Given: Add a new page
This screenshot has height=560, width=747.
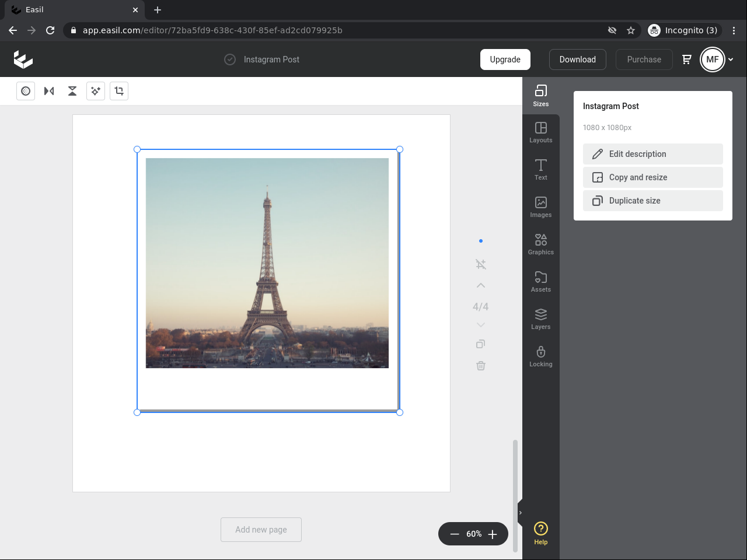Looking at the screenshot, I should click(x=261, y=530).
